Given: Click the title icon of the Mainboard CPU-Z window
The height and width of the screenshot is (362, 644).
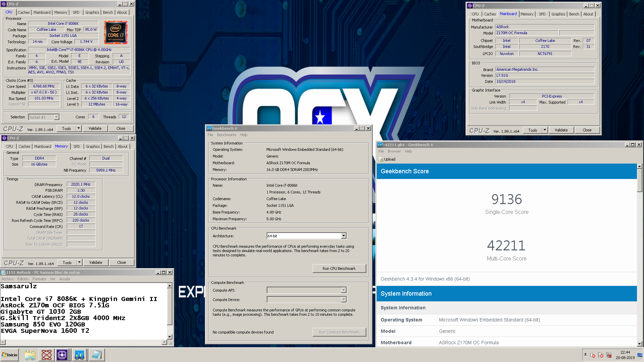Looking at the screenshot, I should click(470, 6).
